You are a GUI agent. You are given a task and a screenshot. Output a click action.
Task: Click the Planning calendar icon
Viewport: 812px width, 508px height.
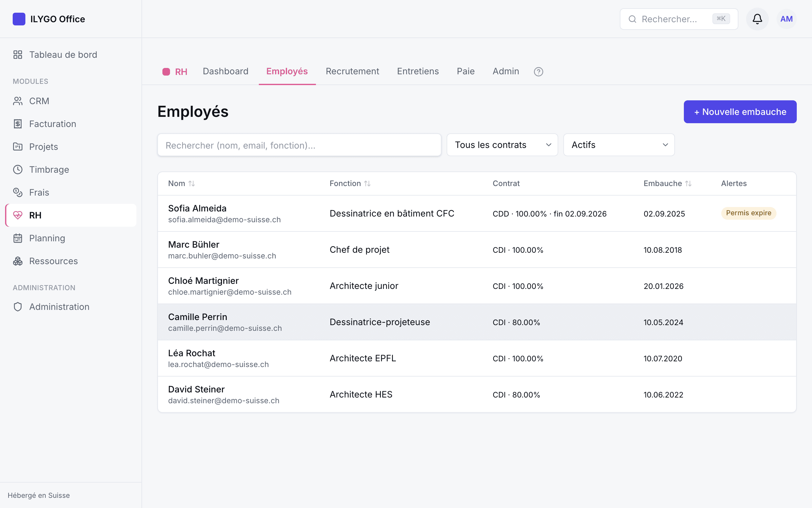click(x=18, y=238)
